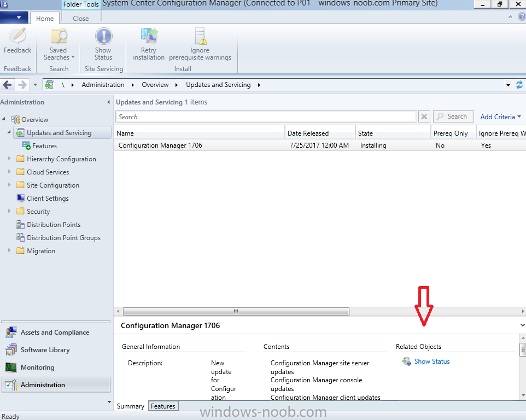526x420 pixels.
Task: Clear the search with the X button
Action: click(424, 116)
